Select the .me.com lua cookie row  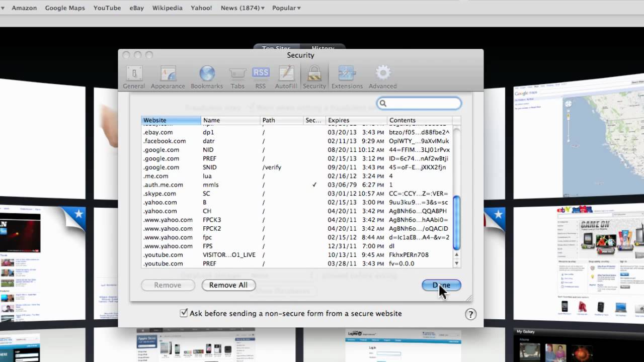[x=297, y=176]
